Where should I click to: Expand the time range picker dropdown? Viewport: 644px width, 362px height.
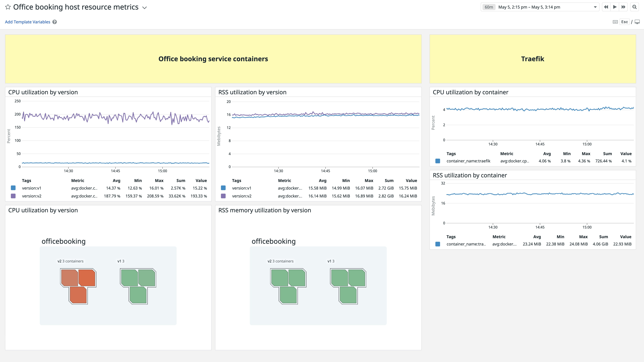click(595, 7)
